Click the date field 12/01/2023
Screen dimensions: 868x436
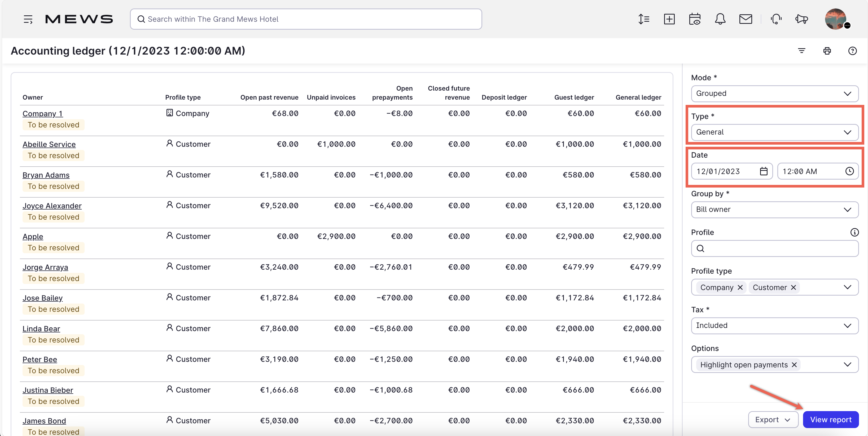[731, 171]
